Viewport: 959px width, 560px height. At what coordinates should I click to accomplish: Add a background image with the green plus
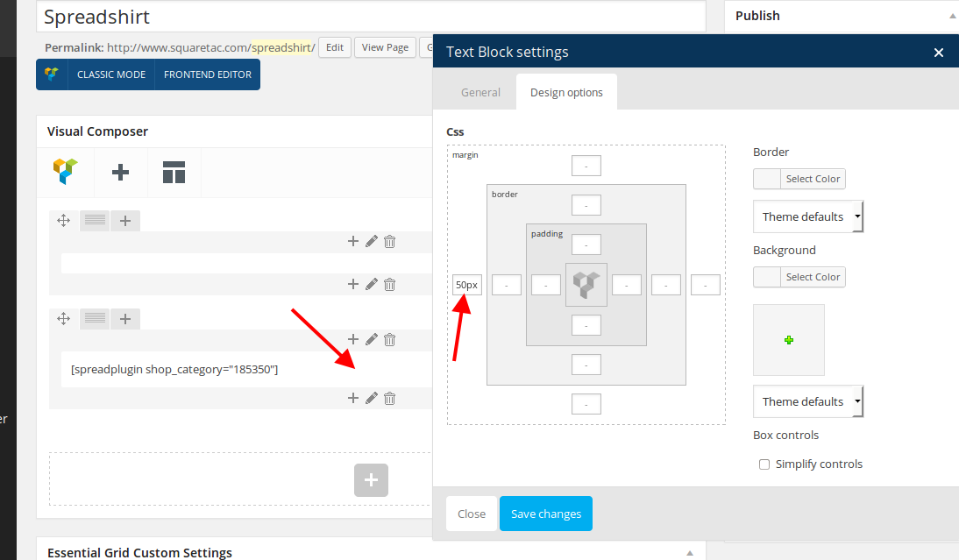click(x=789, y=340)
